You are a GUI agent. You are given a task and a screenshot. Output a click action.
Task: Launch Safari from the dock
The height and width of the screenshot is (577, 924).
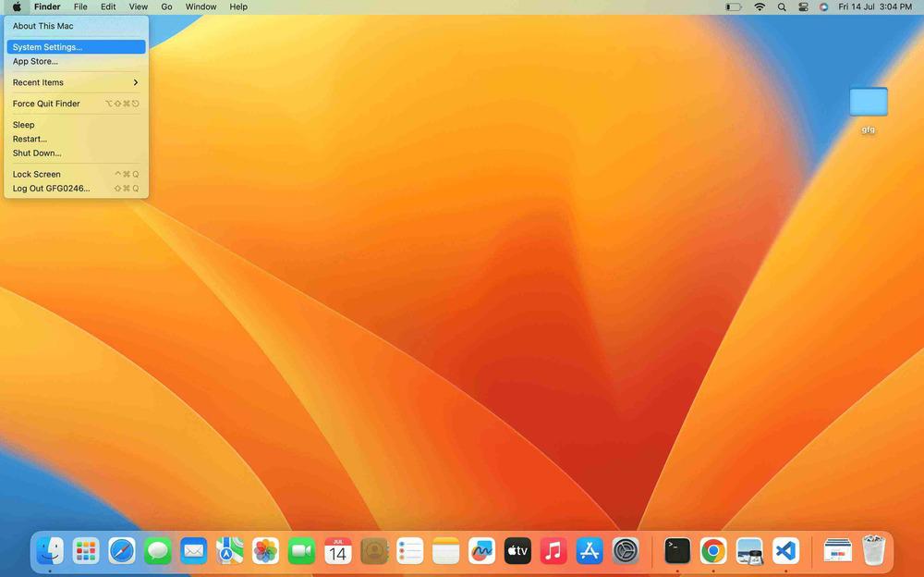pyautogui.click(x=122, y=552)
